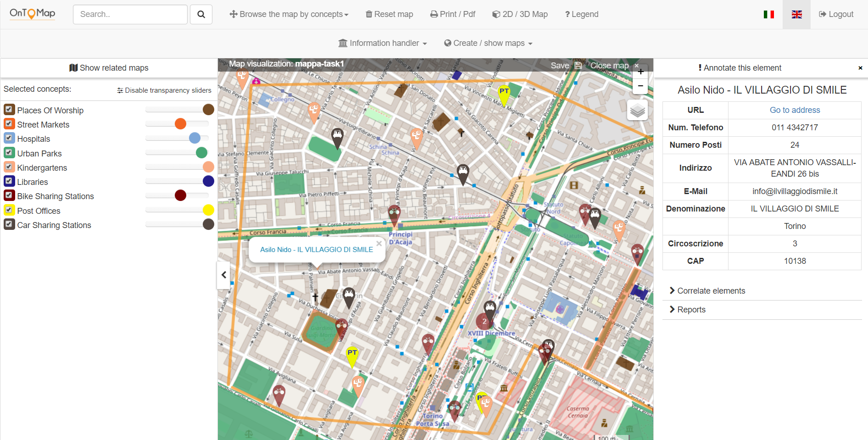This screenshot has width=868, height=440.
Task: Zoom in on the map
Action: point(640,72)
